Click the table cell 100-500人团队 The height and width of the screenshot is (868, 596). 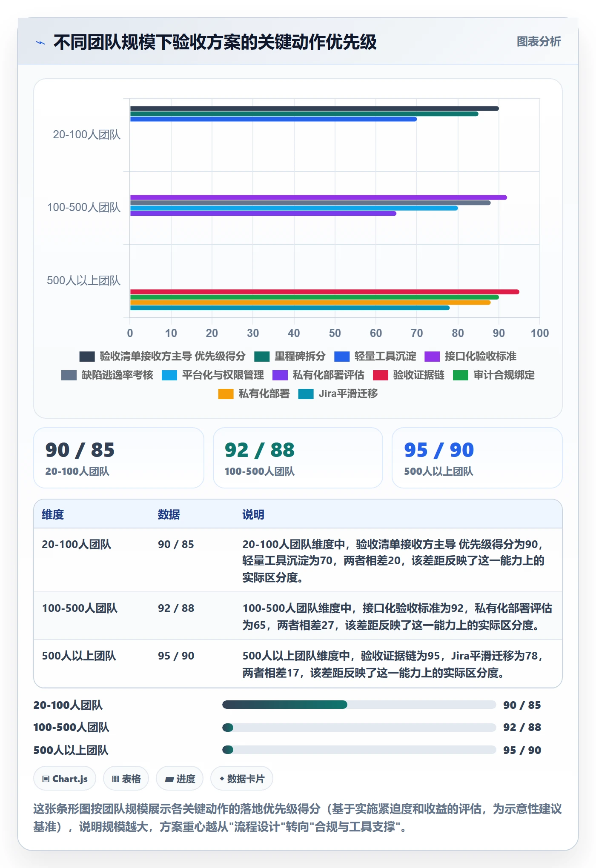coord(80,608)
